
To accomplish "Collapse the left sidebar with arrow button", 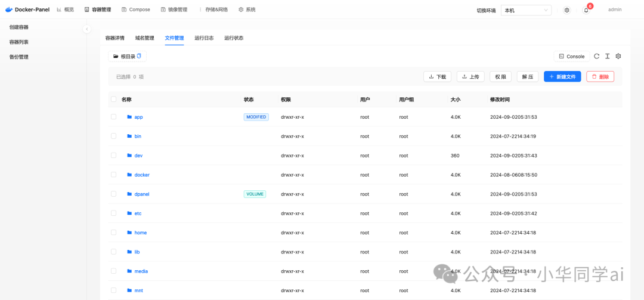I will [86, 29].
